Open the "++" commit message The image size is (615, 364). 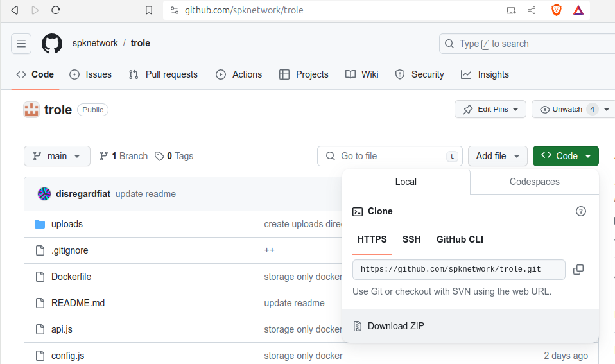[269, 250]
